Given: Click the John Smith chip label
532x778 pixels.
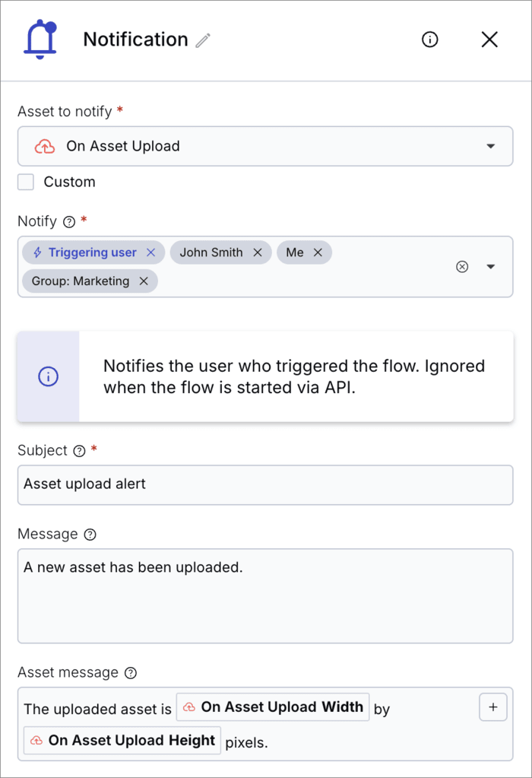Looking at the screenshot, I should pyautogui.click(x=211, y=252).
